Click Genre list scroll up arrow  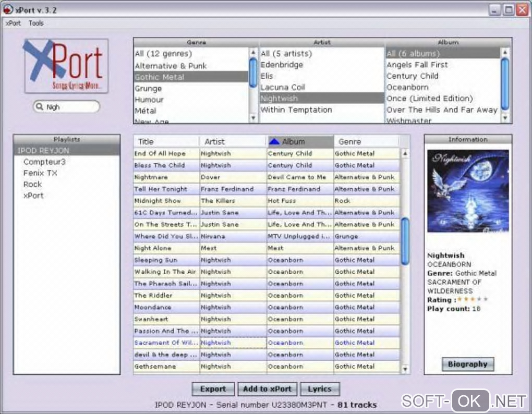tap(253, 52)
